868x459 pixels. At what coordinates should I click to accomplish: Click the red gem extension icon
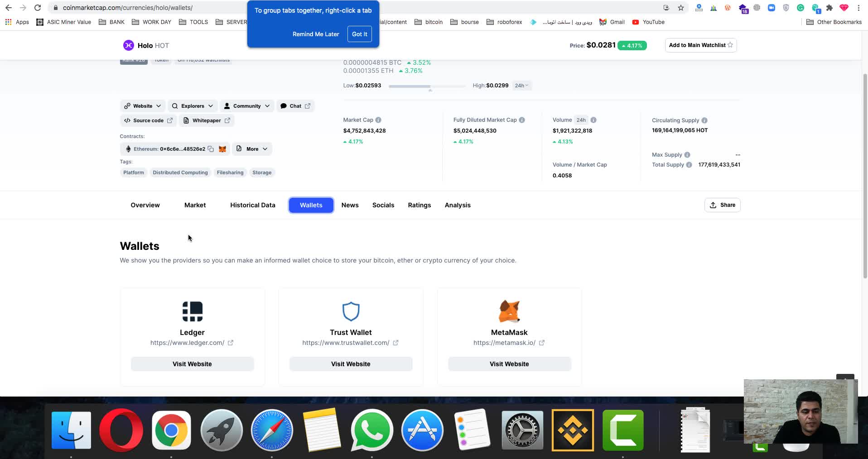pos(844,8)
